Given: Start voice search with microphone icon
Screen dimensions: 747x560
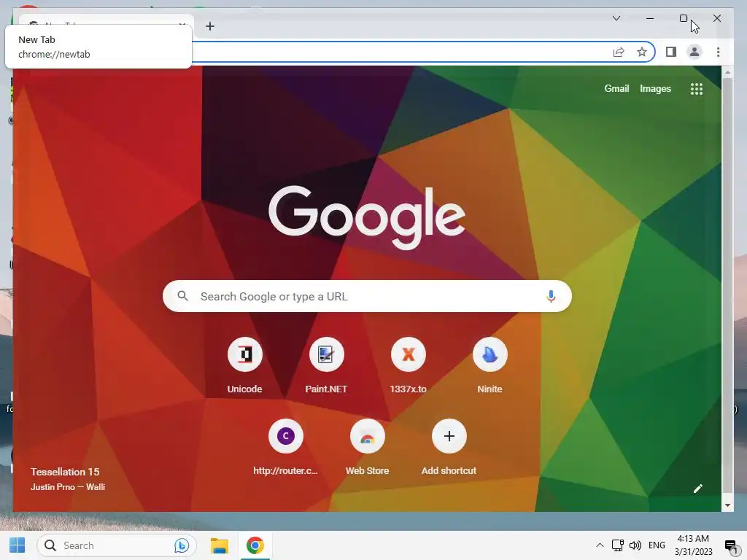Looking at the screenshot, I should (x=551, y=296).
